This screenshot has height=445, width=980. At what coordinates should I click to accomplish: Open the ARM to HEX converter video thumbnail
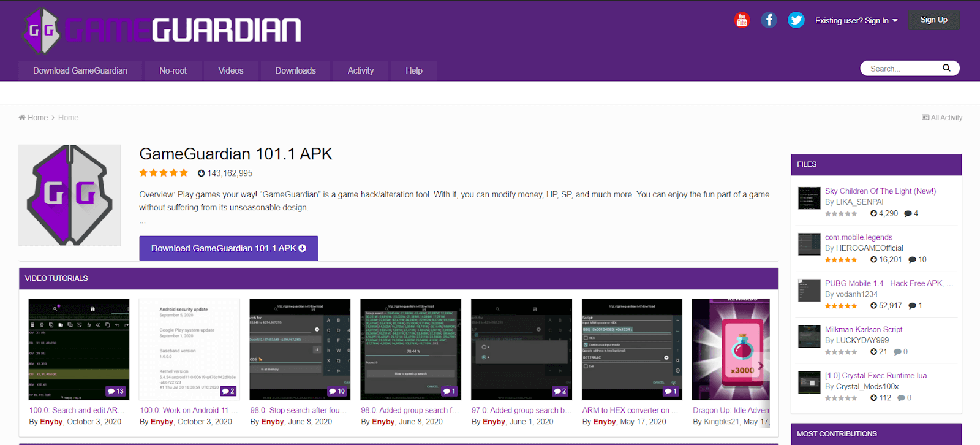pyautogui.click(x=632, y=349)
